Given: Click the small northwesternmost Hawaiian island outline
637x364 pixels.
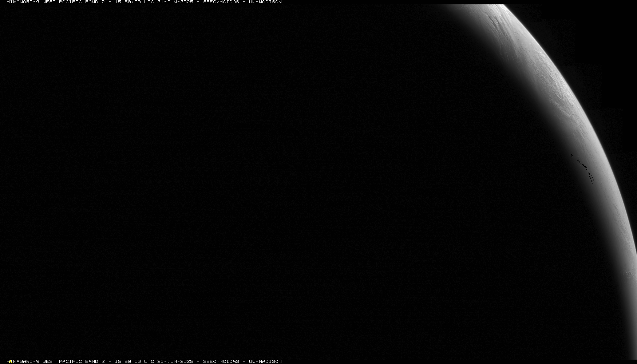Looking at the screenshot, I should [x=572, y=156].
